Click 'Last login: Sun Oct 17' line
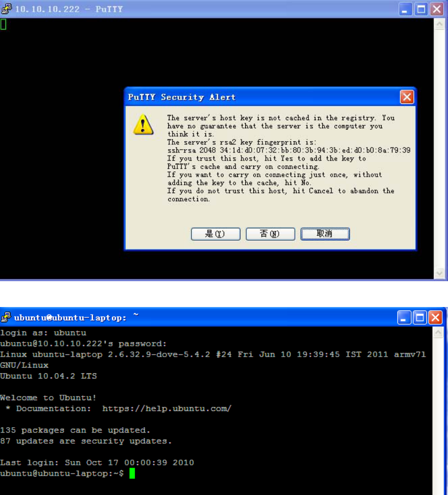The height and width of the screenshot is (495, 448). coord(97,463)
